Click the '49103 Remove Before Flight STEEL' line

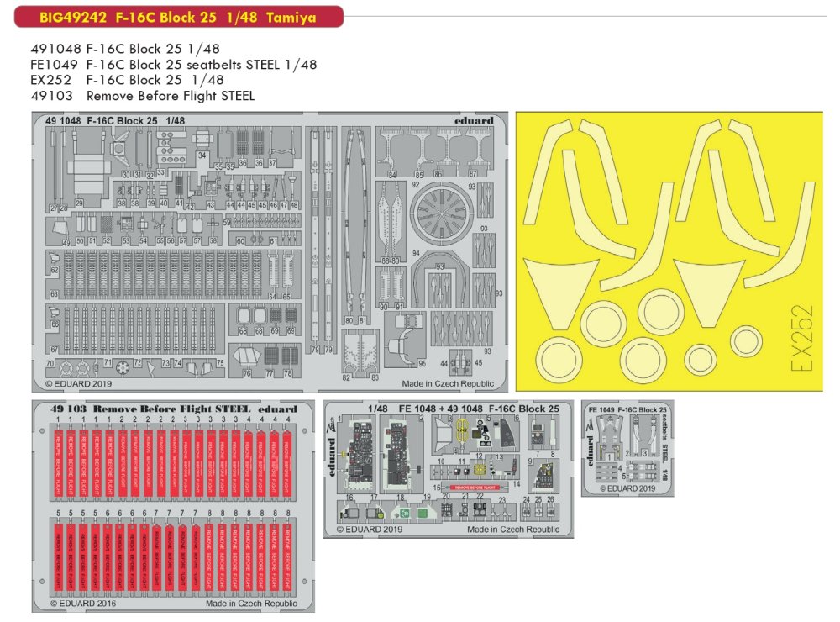pyautogui.click(x=141, y=97)
